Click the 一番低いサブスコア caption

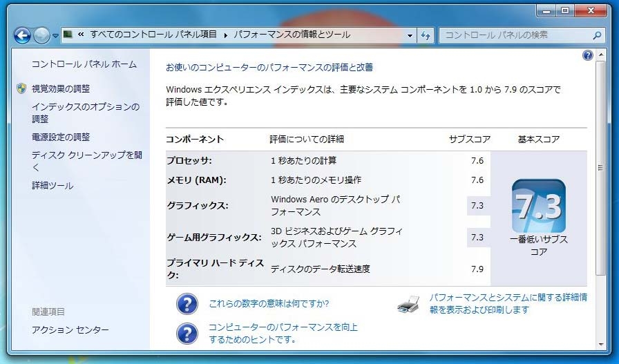539,245
